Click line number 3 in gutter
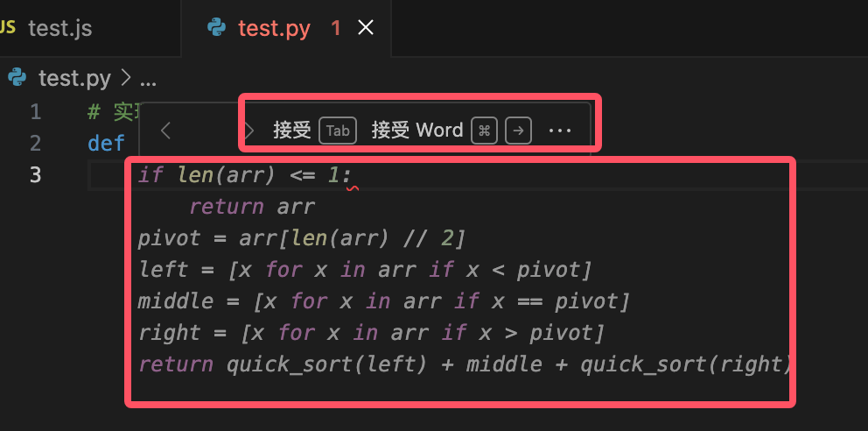868x431 pixels. 35,174
